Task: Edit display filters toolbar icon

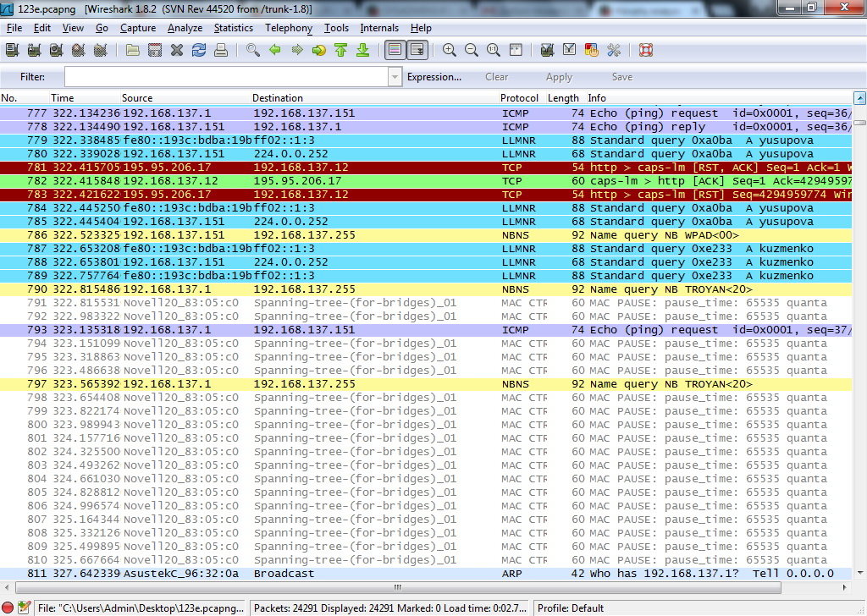Action: tap(569, 50)
